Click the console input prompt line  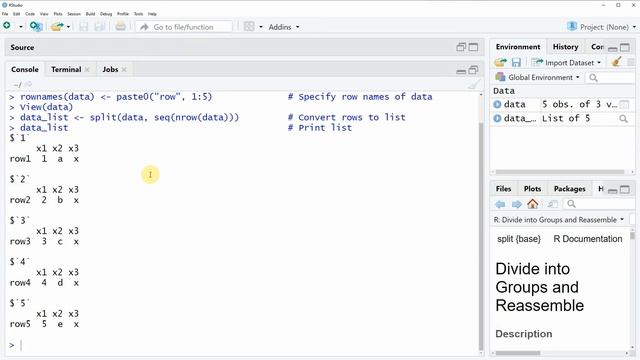pyautogui.click(x=245, y=345)
